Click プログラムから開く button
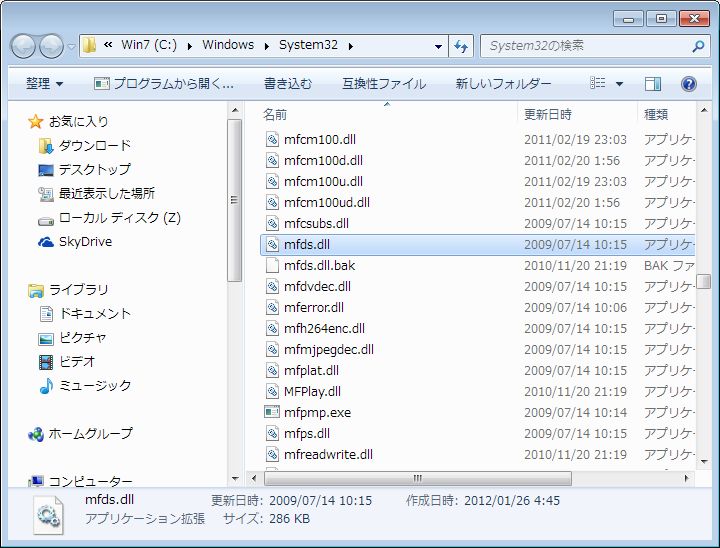The width and height of the screenshot is (720, 548). (164, 84)
